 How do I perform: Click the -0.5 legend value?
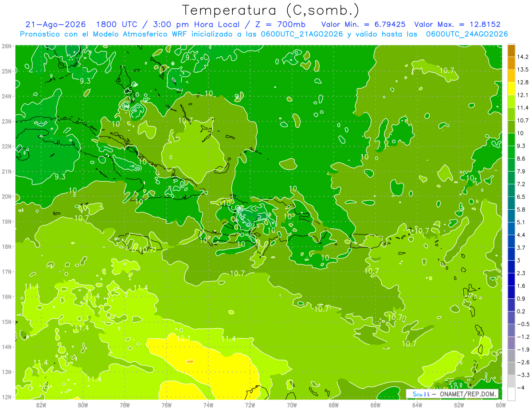[x=522, y=324]
